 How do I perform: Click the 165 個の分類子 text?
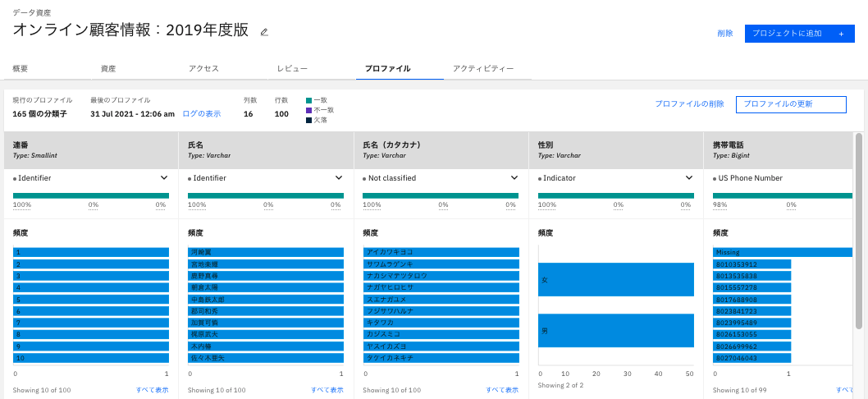pyautogui.click(x=40, y=113)
